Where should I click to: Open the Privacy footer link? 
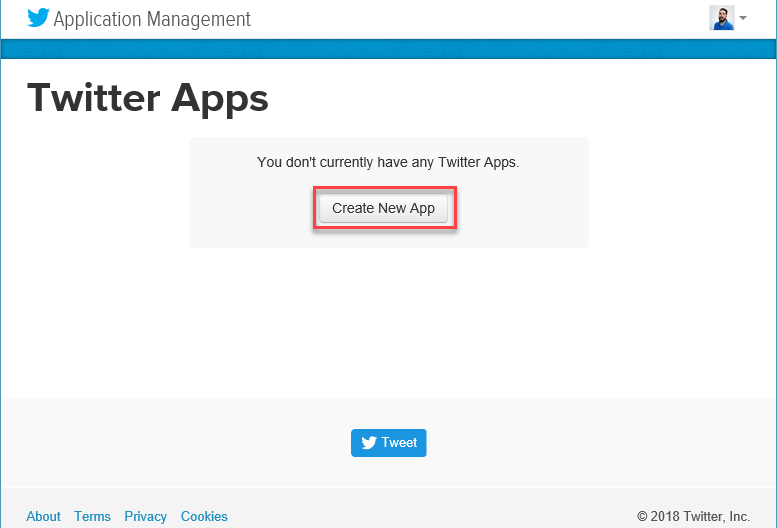click(x=145, y=516)
